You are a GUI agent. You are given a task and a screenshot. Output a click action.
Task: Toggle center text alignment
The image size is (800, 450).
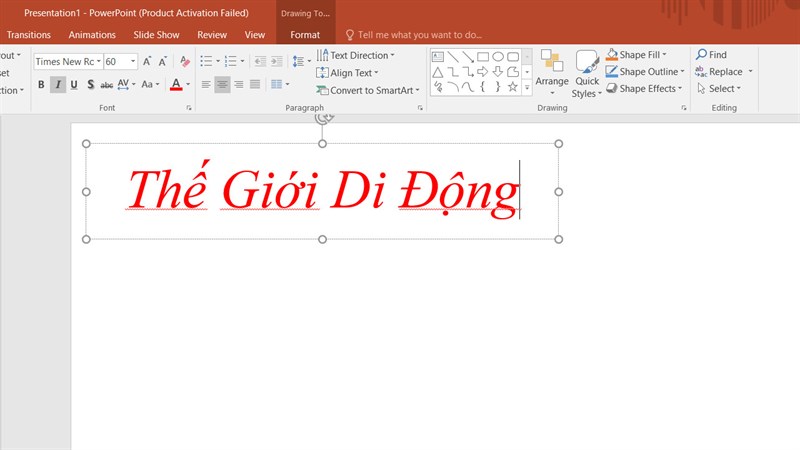tap(222, 85)
